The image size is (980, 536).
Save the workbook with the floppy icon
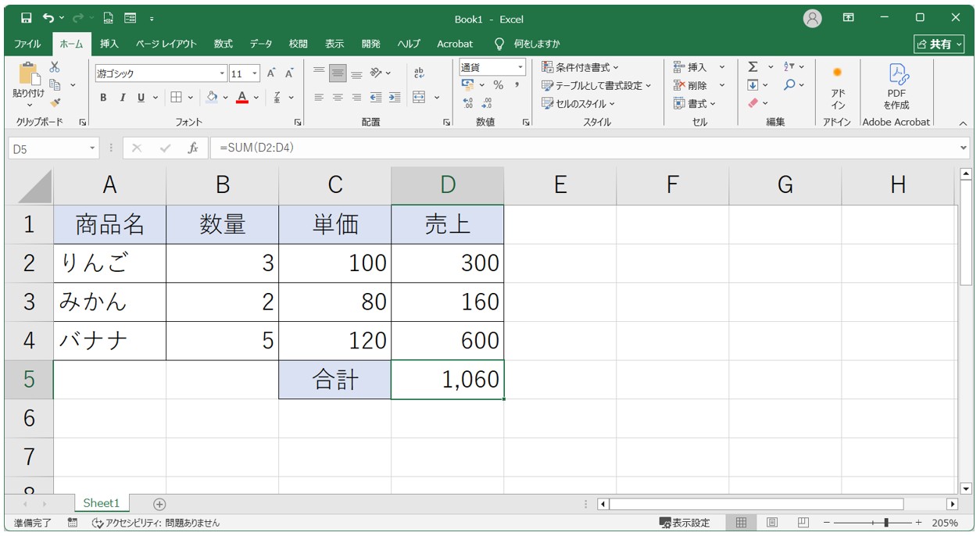click(26, 18)
